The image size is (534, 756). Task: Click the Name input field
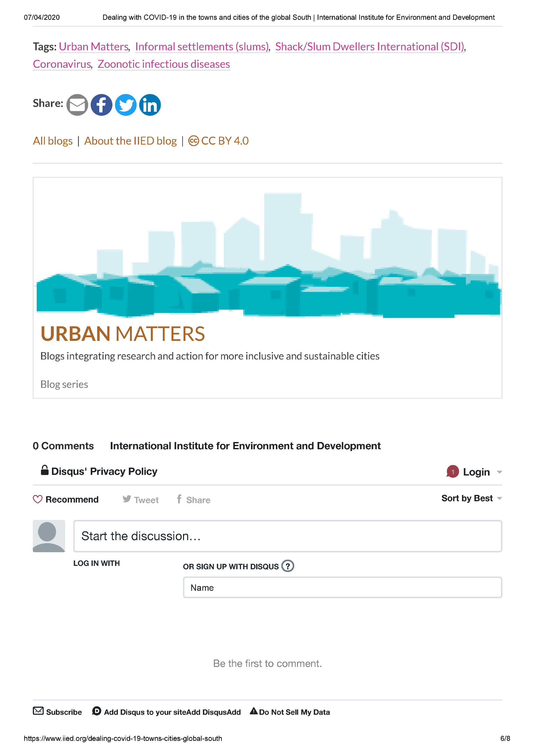[342, 587]
